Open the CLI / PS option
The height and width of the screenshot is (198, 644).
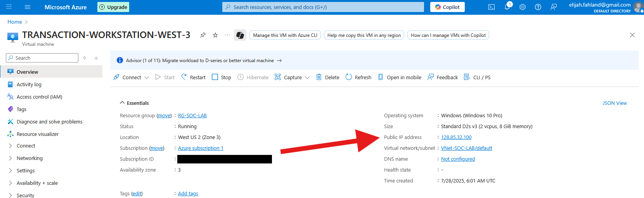click(477, 77)
